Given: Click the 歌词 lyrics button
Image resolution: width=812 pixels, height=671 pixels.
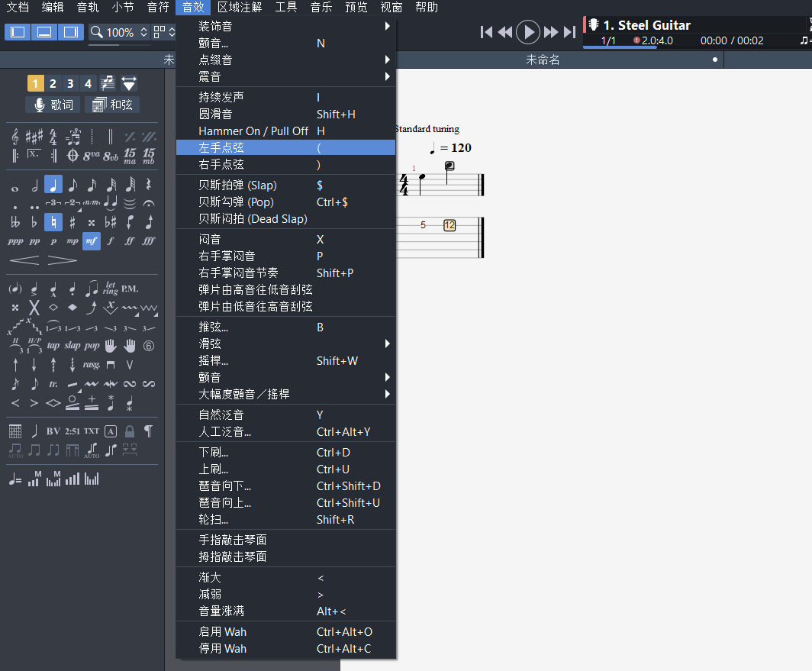Looking at the screenshot, I should tap(53, 105).
